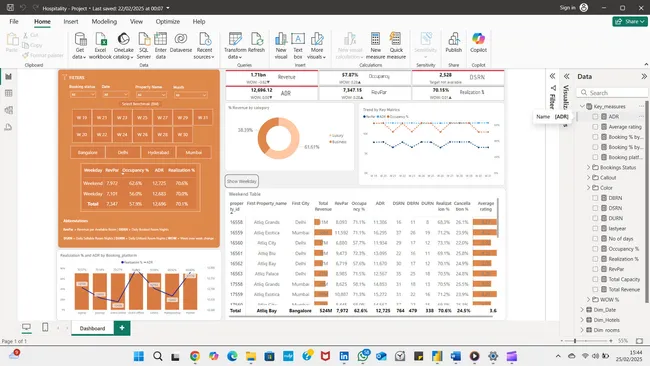Tick the DSRN measure checkbox
The image size is (650, 366).
[x=595, y=208]
